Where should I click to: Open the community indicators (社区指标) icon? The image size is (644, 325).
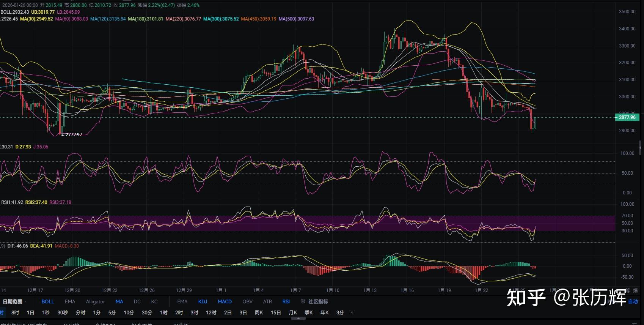pyautogui.click(x=303, y=301)
